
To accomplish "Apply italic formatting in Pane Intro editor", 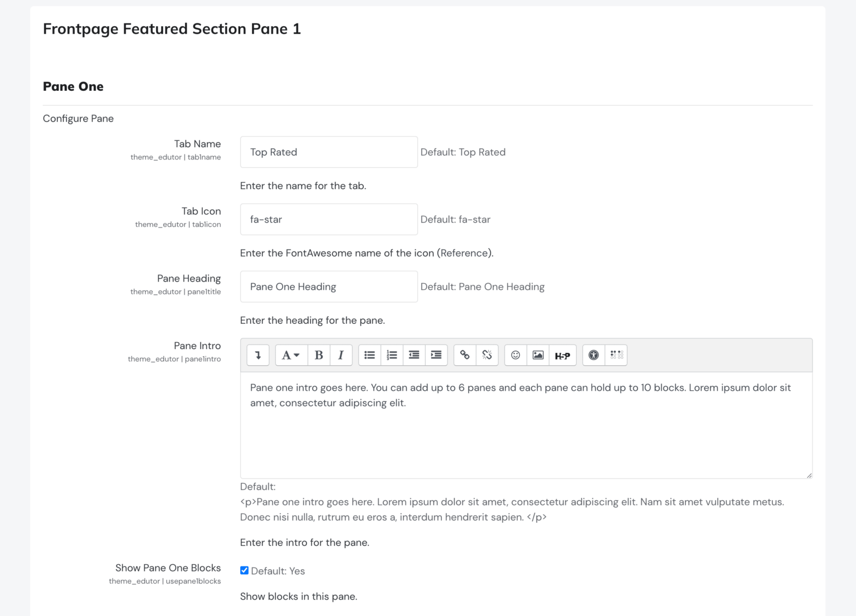I will pyautogui.click(x=341, y=355).
